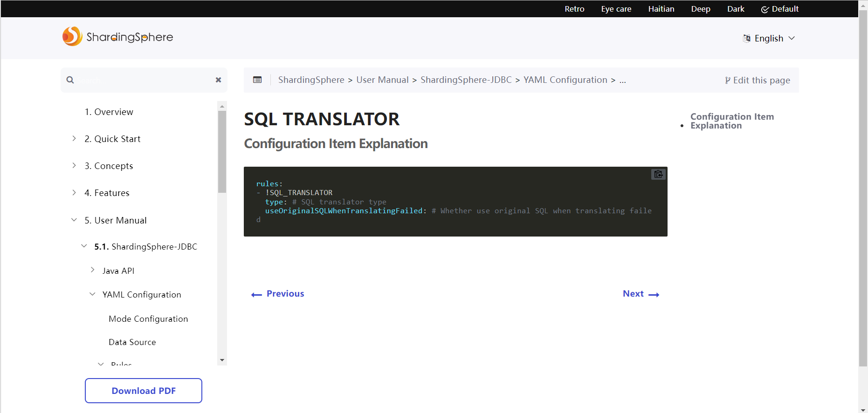This screenshot has height=413, width=868.
Task: Collapse the 5. User Manual chevron
Action: point(74,220)
